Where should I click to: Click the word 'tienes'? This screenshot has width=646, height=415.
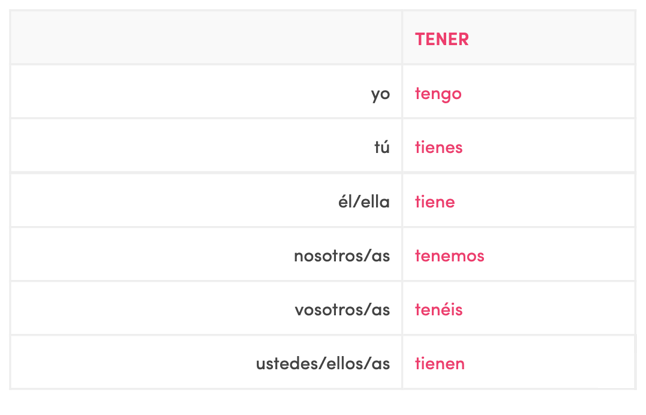click(439, 147)
